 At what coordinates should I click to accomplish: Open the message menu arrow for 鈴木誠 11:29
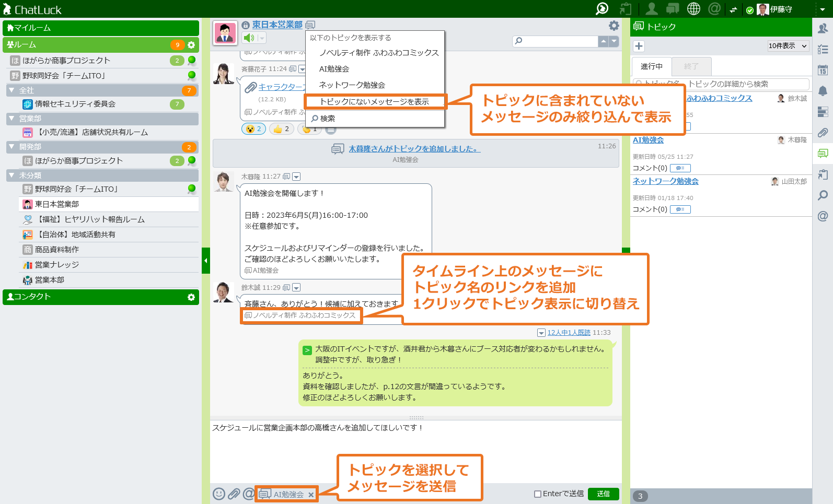coord(297,288)
